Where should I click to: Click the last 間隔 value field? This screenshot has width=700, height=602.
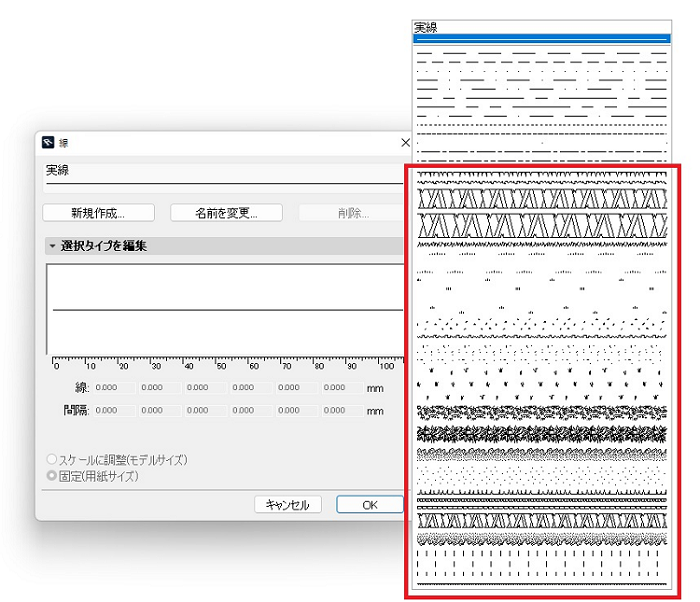pos(342,410)
